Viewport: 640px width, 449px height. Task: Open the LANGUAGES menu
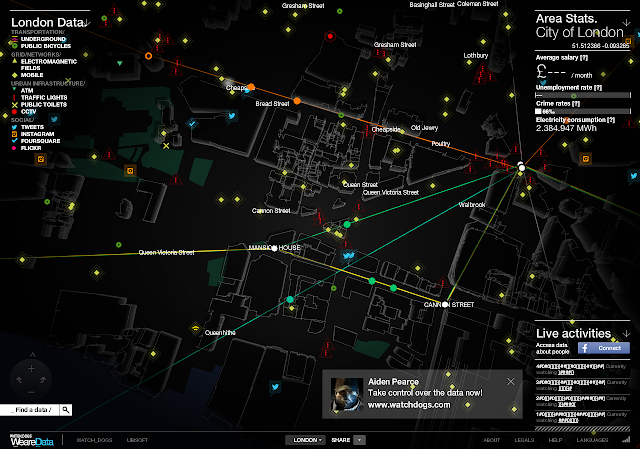click(592, 440)
